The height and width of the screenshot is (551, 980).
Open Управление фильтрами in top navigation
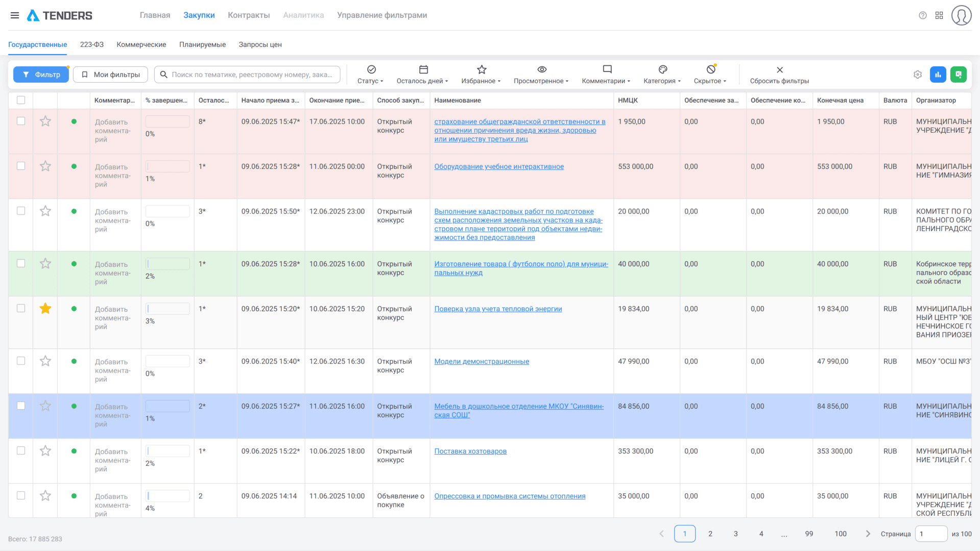pos(382,15)
